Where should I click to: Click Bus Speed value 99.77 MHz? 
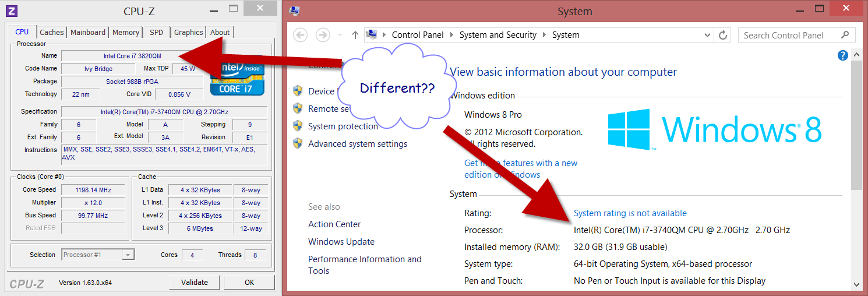[x=94, y=216]
